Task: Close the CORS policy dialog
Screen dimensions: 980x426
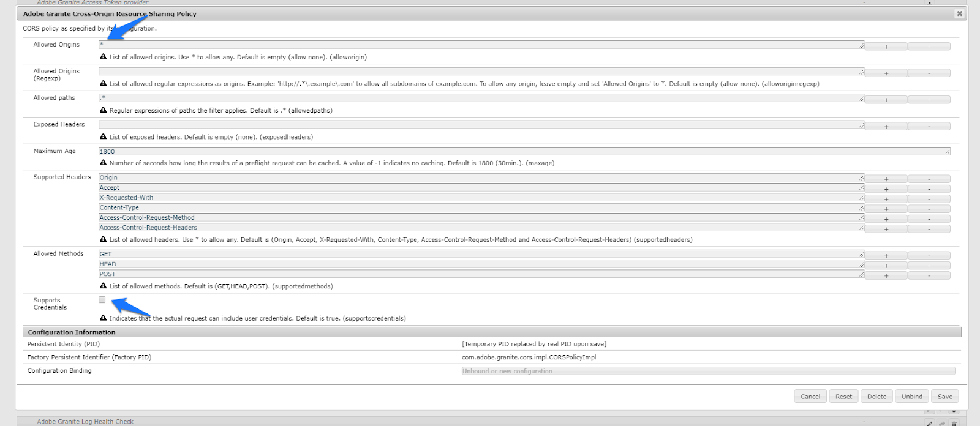Action: tap(959, 13)
